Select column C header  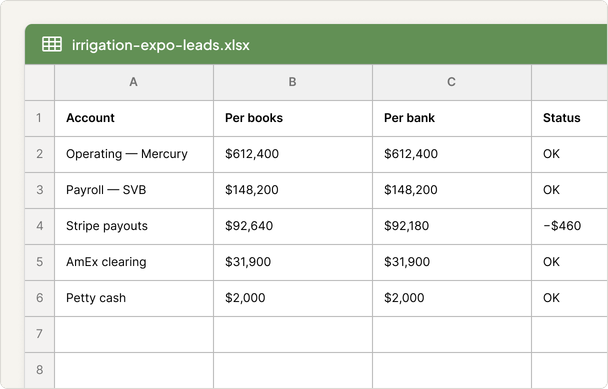452,82
